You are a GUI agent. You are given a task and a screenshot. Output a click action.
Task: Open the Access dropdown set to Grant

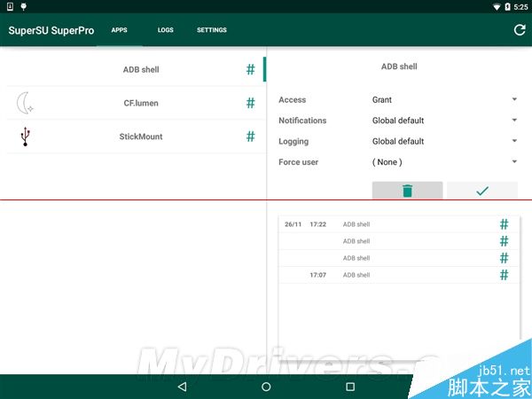444,99
